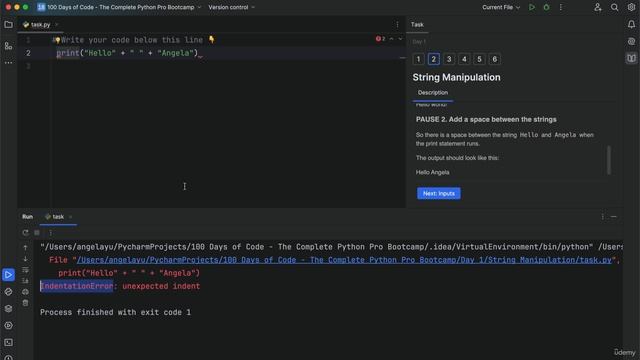Open IDE settings gear icon
Image resolution: width=640 pixels, height=360 pixels.
(x=631, y=7)
